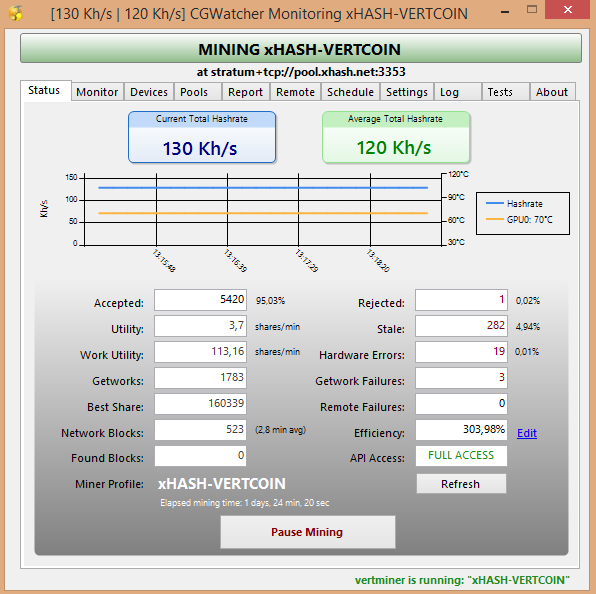Click the Edit link beside Efficiency
Screen dimensions: 596x594
[527, 433]
